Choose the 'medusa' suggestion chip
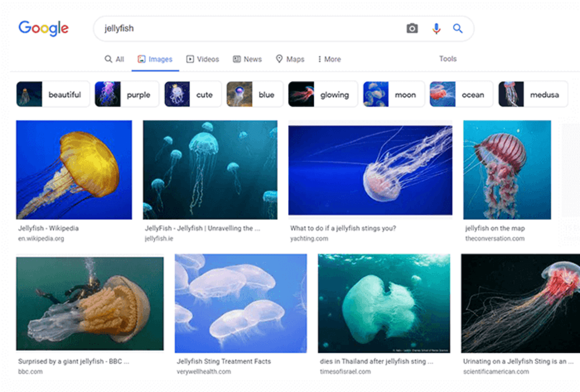 (x=533, y=94)
